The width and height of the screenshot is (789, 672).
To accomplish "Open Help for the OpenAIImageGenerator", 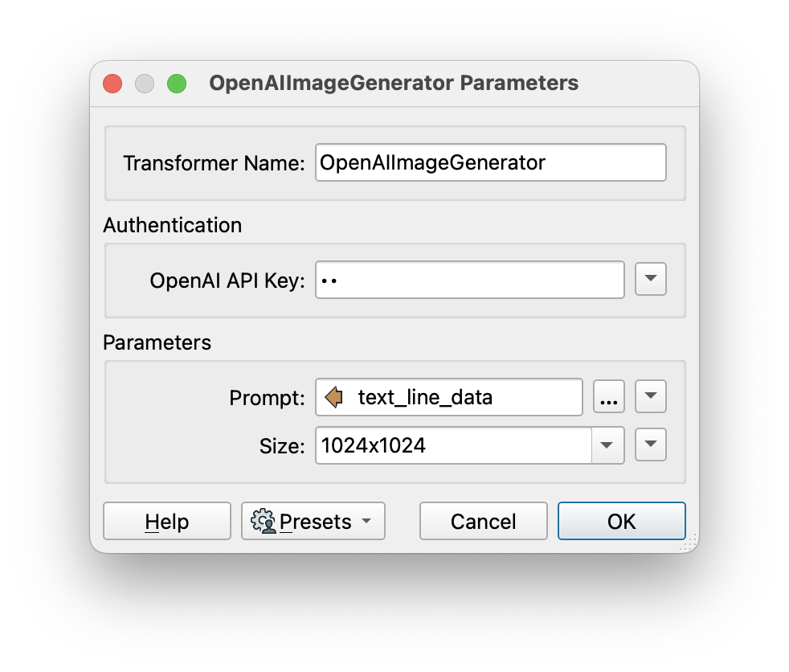I will tap(166, 521).
